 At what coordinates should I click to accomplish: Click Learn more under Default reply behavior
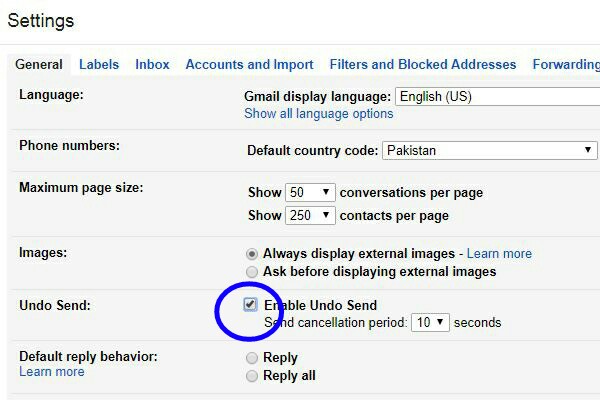coord(52,372)
